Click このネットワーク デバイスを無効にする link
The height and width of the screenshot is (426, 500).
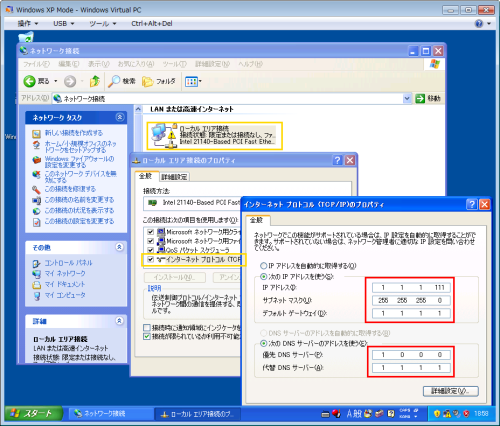(x=81, y=177)
